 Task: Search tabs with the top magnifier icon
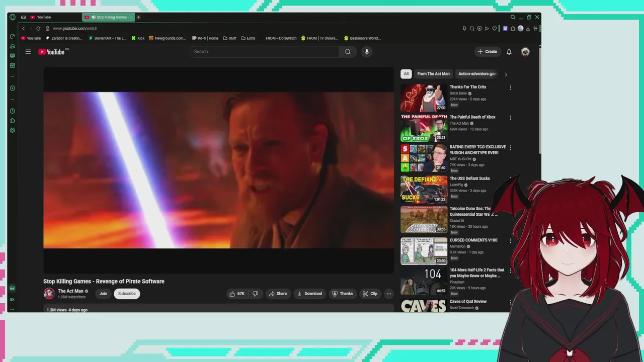coord(513,17)
